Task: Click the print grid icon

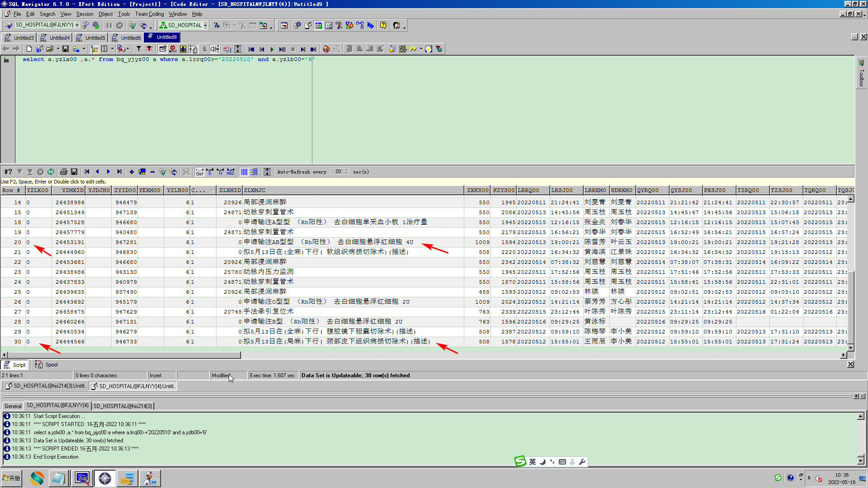Action: [x=64, y=172]
